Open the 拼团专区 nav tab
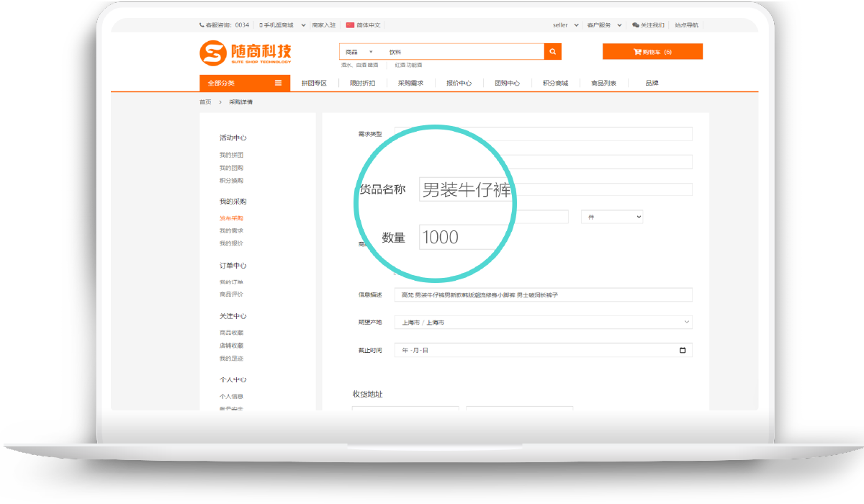This screenshot has height=504, width=864. [314, 83]
